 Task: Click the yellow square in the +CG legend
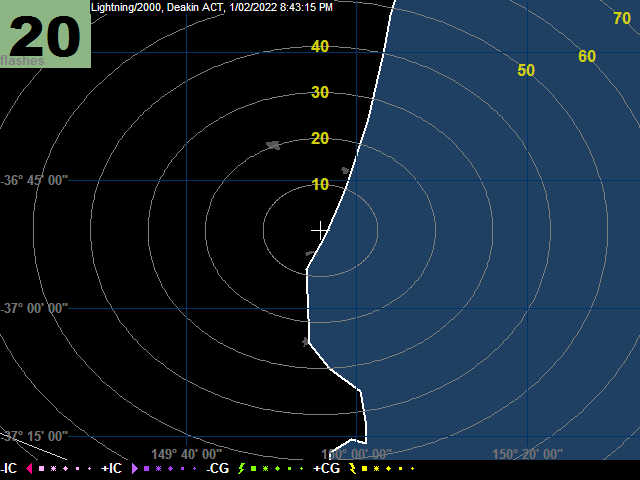363,468
